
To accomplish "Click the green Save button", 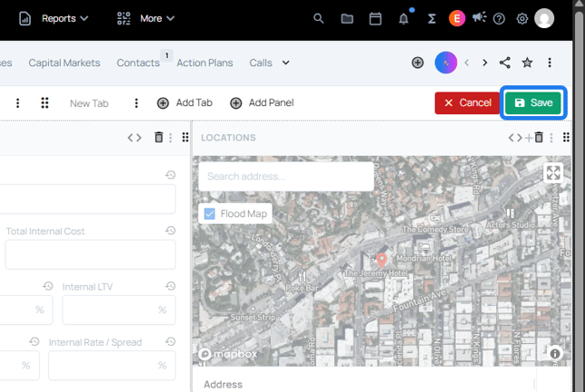I will point(533,103).
